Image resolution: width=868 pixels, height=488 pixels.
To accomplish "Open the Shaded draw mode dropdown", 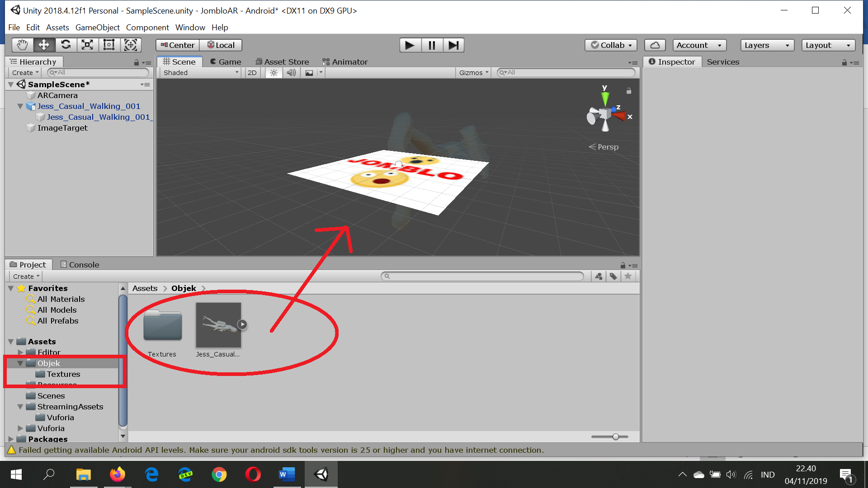I will (x=201, y=73).
